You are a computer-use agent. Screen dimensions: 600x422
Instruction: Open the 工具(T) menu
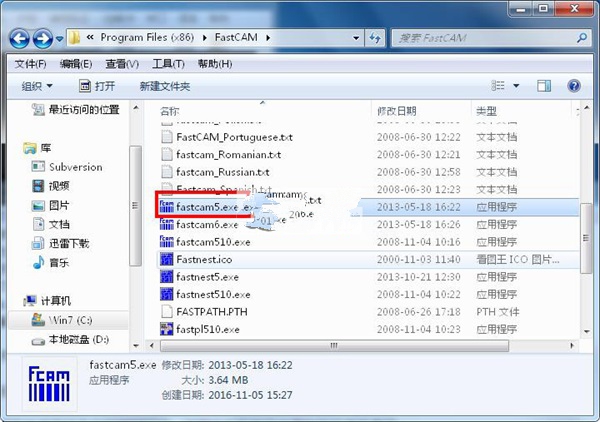point(168,64)
